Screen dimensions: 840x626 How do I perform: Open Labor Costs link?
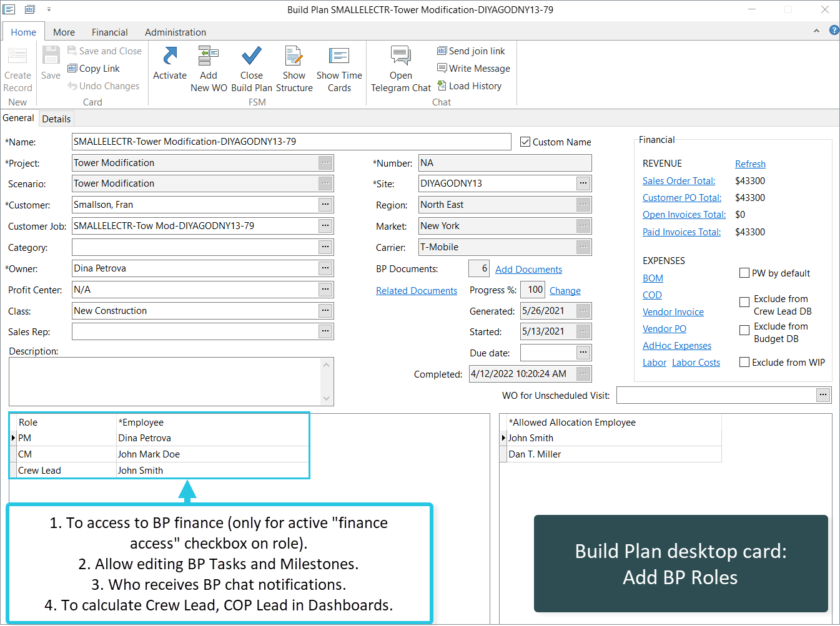coord(696,363)
